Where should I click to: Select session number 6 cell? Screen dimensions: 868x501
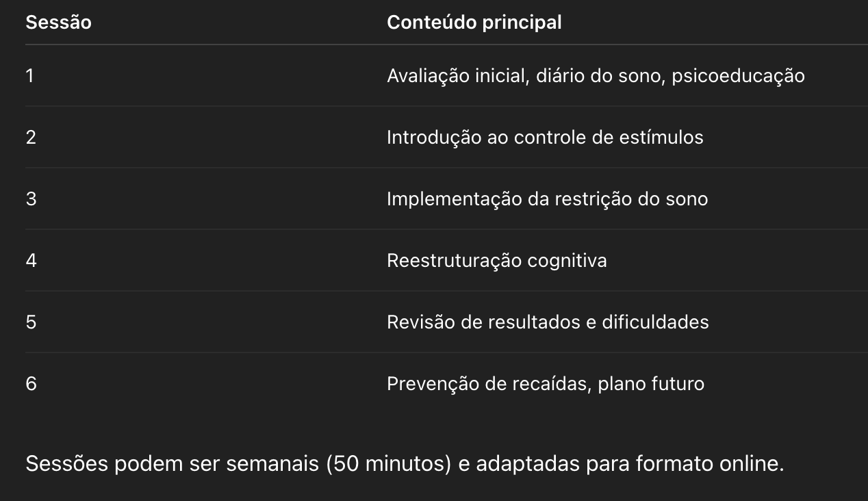(x=31, y=383)
